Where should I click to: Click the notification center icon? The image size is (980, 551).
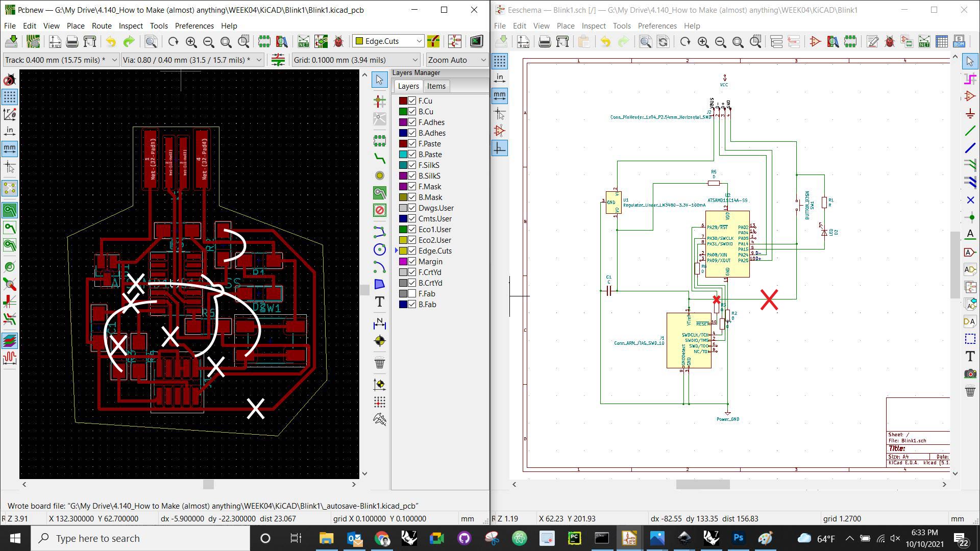(x=961, y=539)
